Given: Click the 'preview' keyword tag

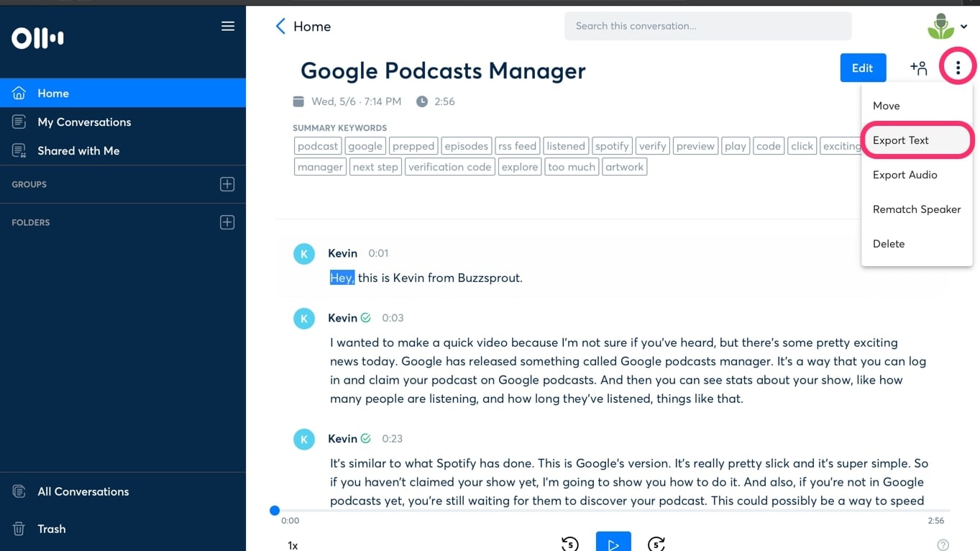Looking at the screenshot, I should [695, 146].
